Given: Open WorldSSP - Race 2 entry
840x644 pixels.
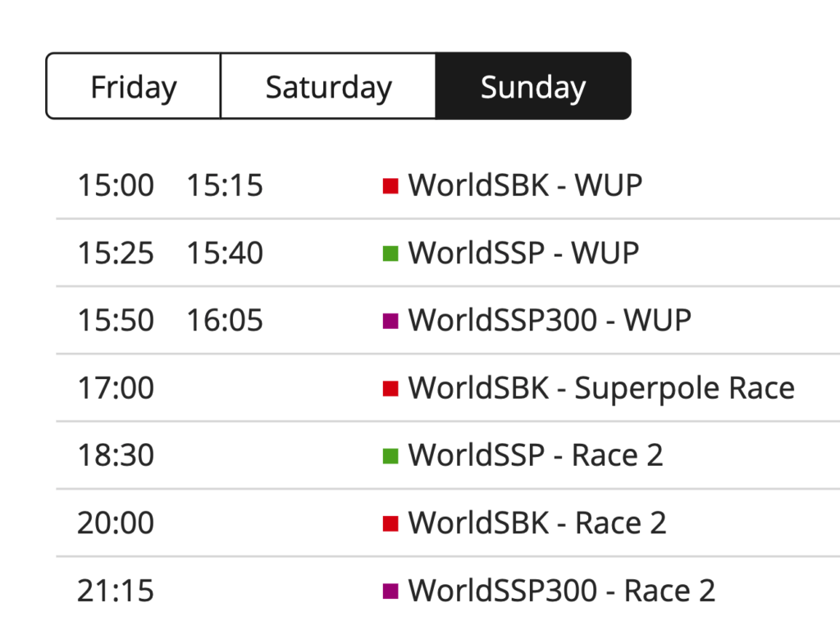Looking at the screenshot, I should tap(536, 455).
